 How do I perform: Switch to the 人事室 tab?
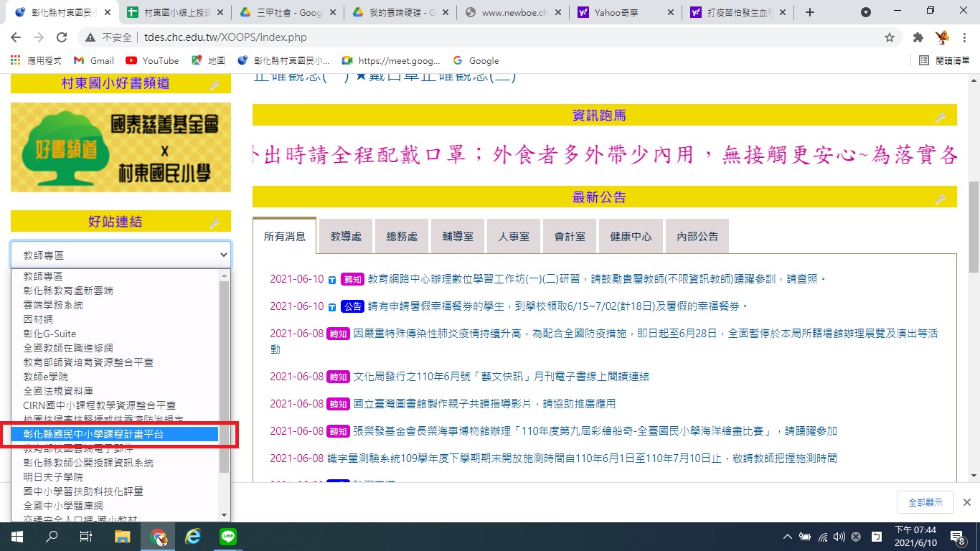(x=514, y=236)
